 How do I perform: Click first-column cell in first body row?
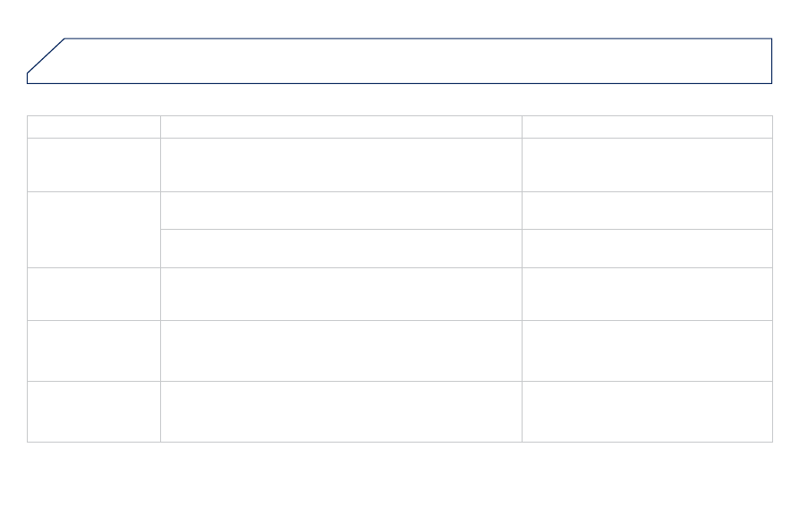tap(94, 165)
